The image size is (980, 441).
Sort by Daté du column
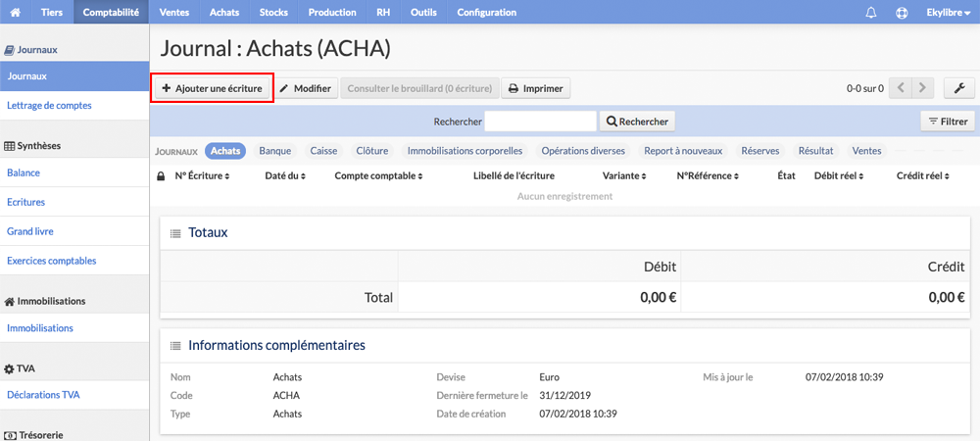tap(285, 176)
